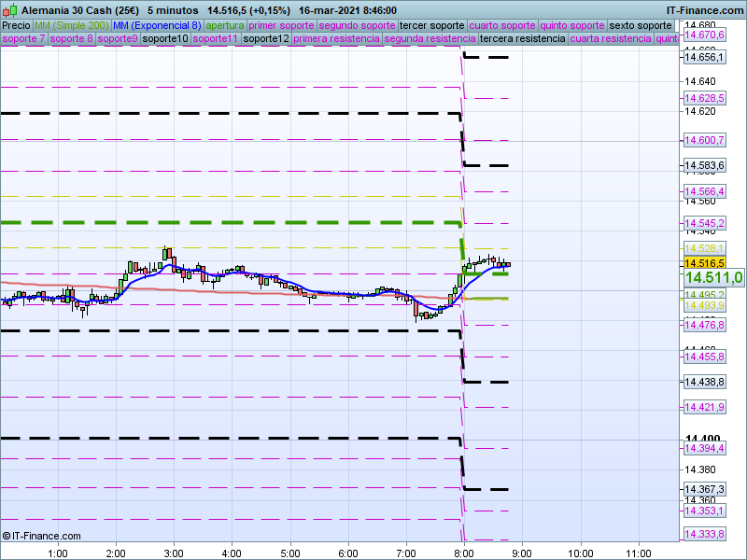Image resolution: width=747 pixels, height=560 pixels.
Task: Select the apertura indicator label
Action: [x=225, y=25]
